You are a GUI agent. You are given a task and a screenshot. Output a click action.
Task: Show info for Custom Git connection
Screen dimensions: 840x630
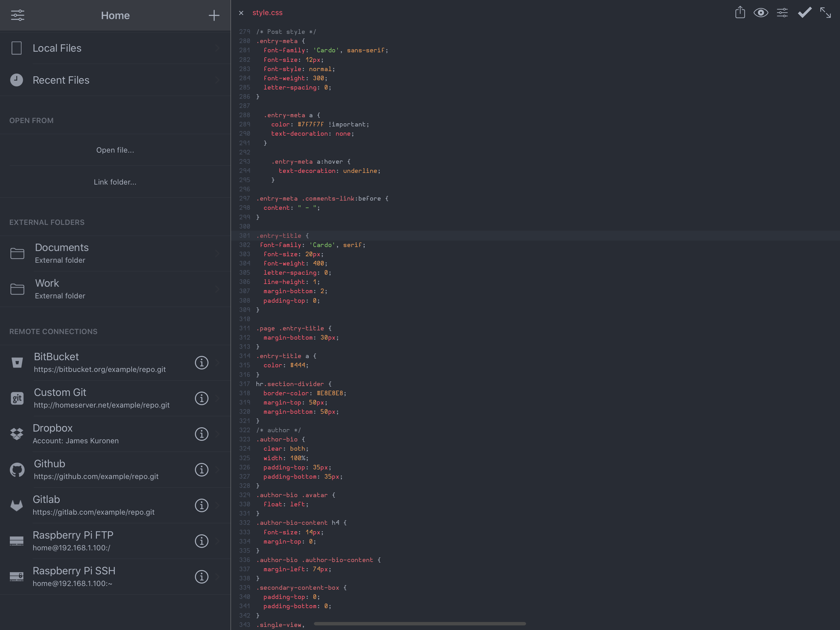click(202, 398)
